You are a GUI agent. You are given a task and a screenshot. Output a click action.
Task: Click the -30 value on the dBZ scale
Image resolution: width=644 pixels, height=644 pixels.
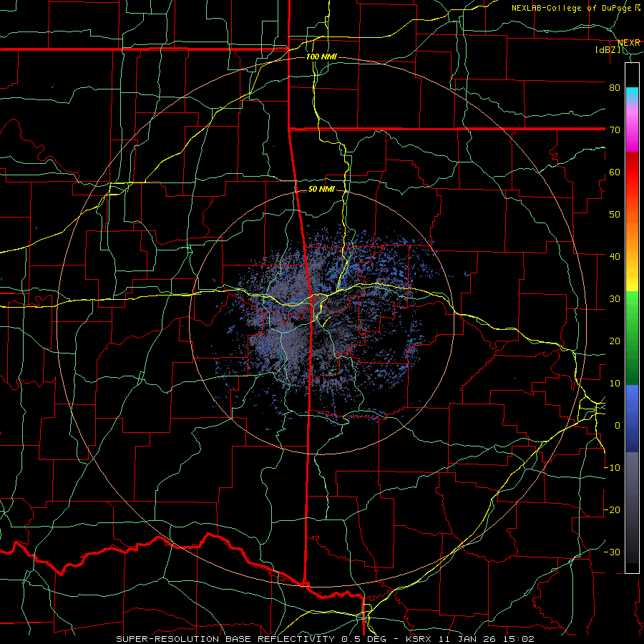612,552
